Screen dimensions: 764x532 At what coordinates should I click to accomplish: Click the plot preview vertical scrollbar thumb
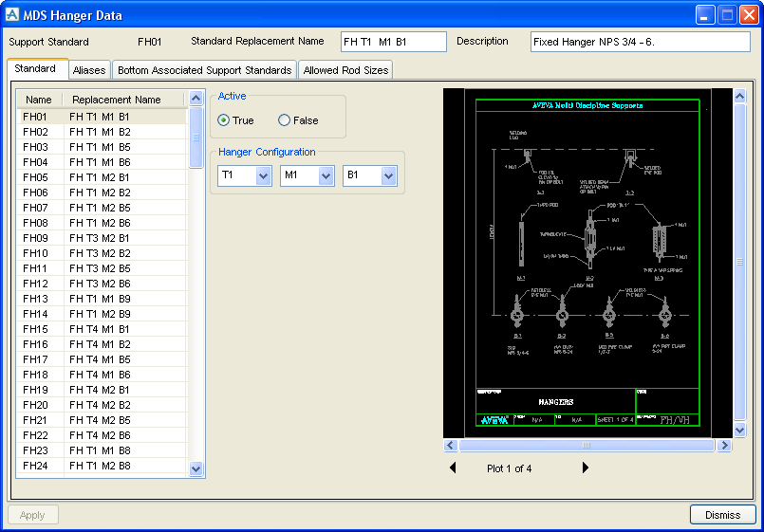[739, 262]
